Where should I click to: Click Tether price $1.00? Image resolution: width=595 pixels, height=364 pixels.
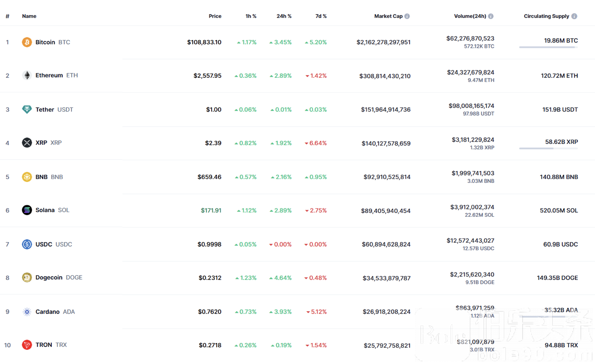point(214,110)
